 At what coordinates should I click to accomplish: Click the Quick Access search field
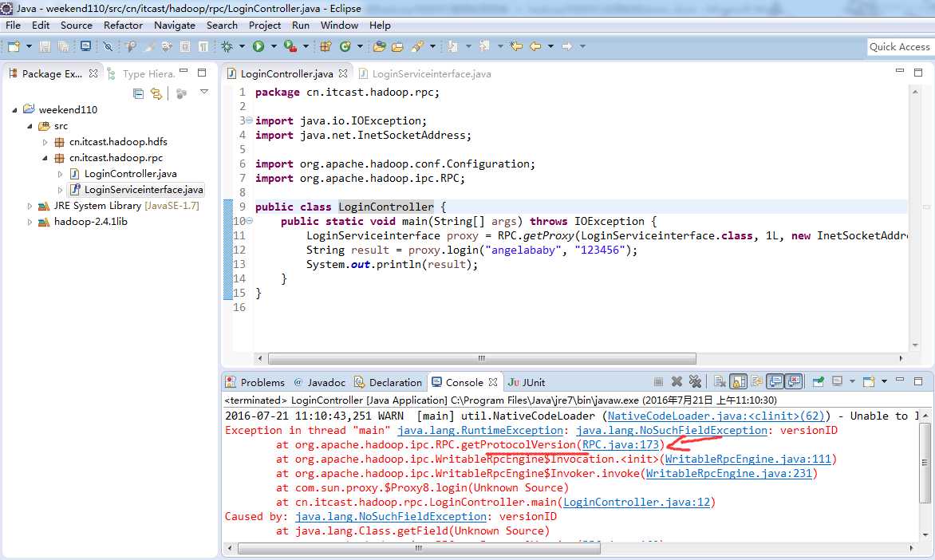(899, 46)
